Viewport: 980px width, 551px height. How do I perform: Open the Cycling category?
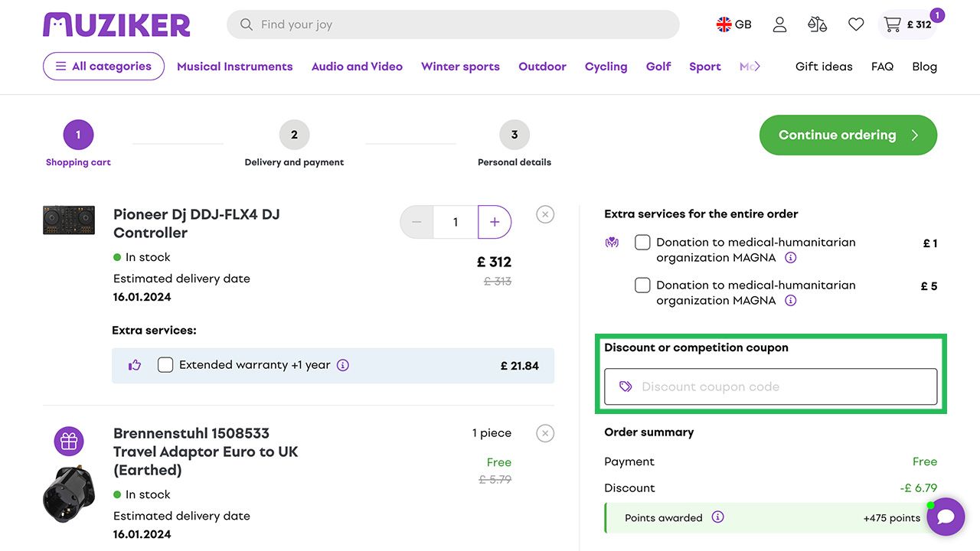pos(606,67)
